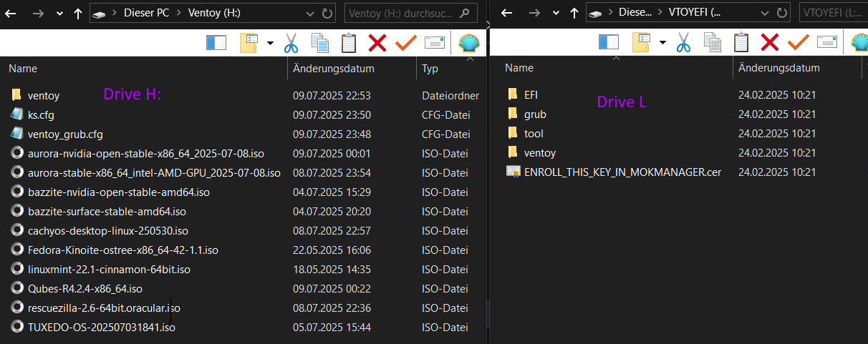
Task: Select TUXEDO-OS-202507031841.iso
Action: click(x=101, y=327)
